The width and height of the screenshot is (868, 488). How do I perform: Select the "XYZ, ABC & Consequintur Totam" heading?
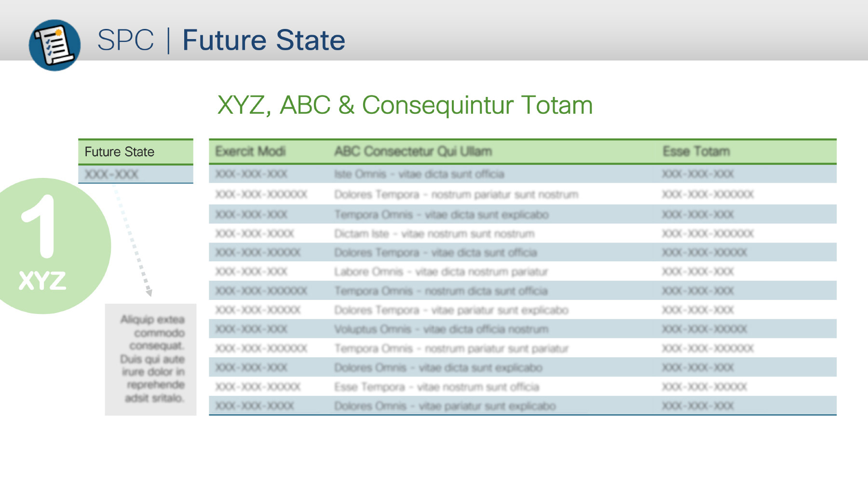tap(405, 105)
